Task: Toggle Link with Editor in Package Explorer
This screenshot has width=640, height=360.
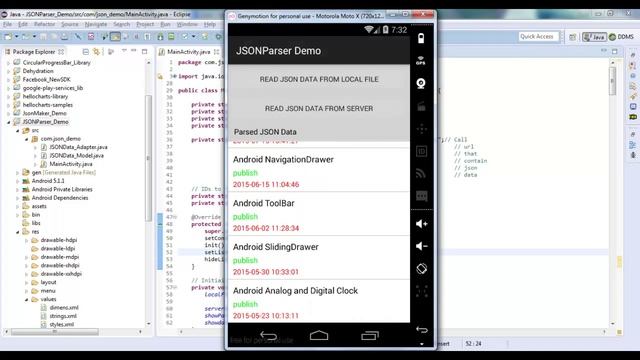Action: tap(96, 52)
